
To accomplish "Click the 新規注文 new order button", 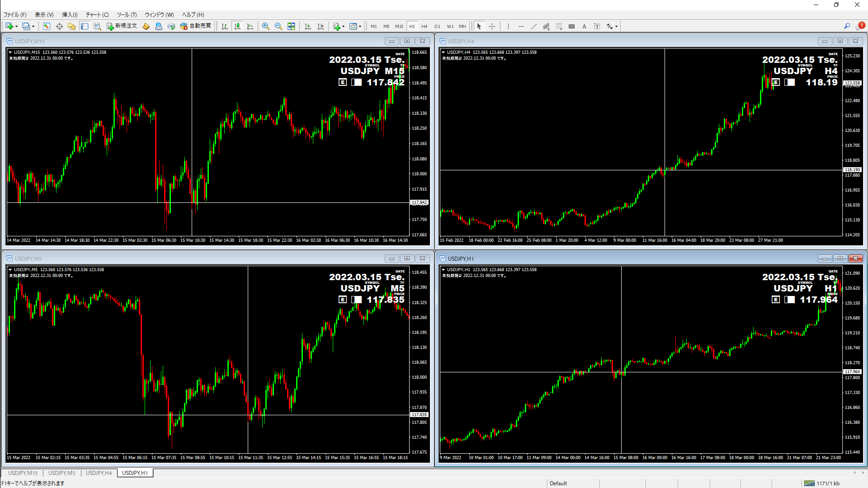I will point(122,26).
